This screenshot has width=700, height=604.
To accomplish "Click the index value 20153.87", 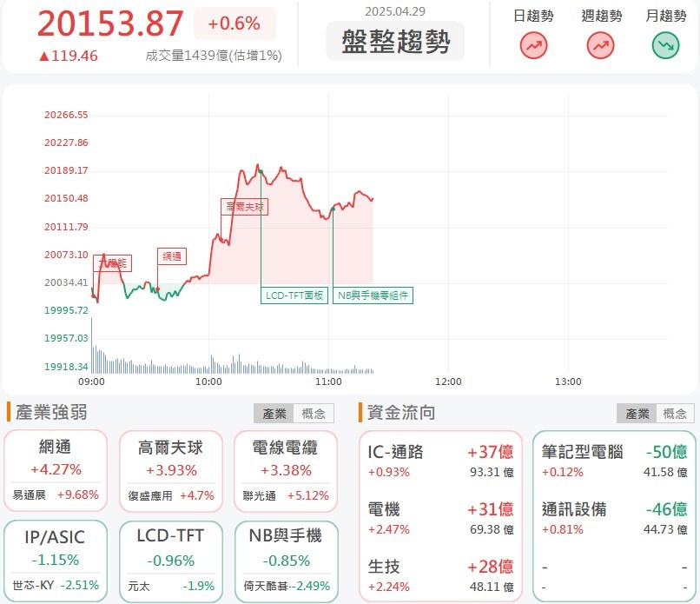I will point(110,23).
